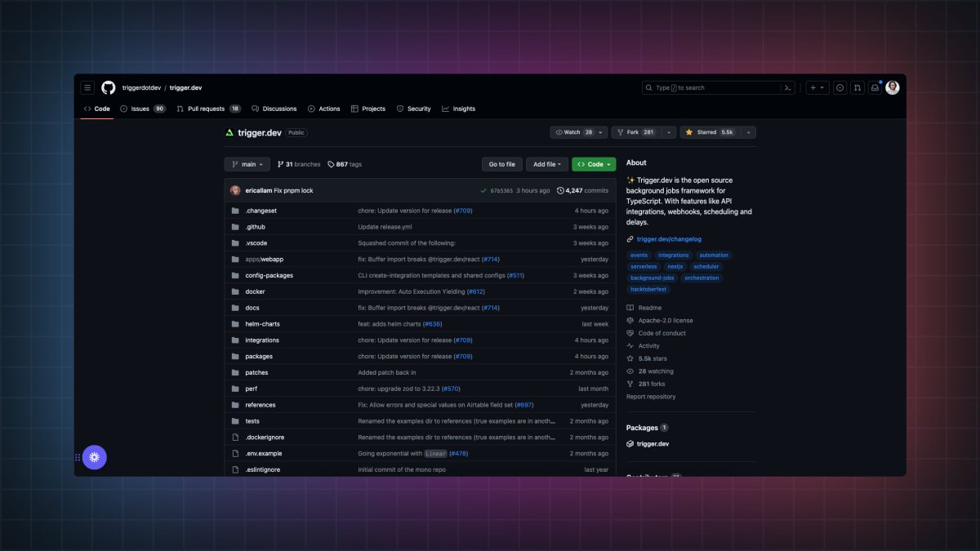Image resolution: width=980 pixels, height=551 pixels.
Task: Focus the Type / to search field
Action: 719,87
